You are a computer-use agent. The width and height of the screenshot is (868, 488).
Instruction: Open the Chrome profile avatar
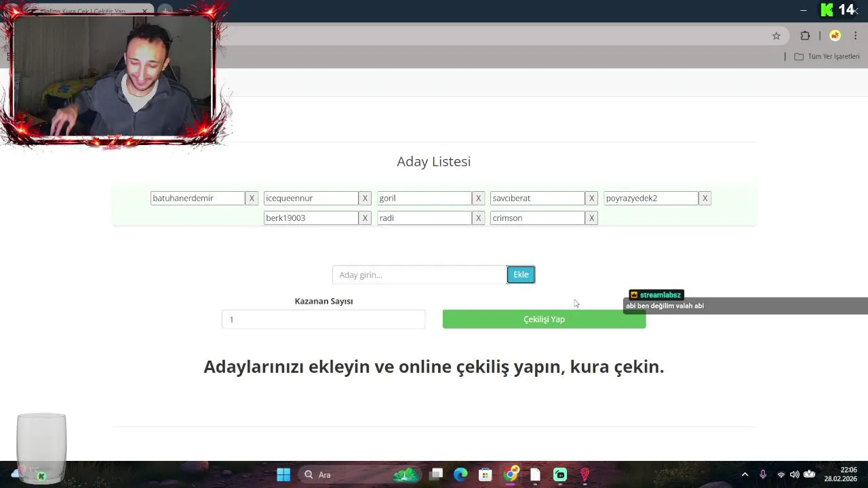[835, 36]
